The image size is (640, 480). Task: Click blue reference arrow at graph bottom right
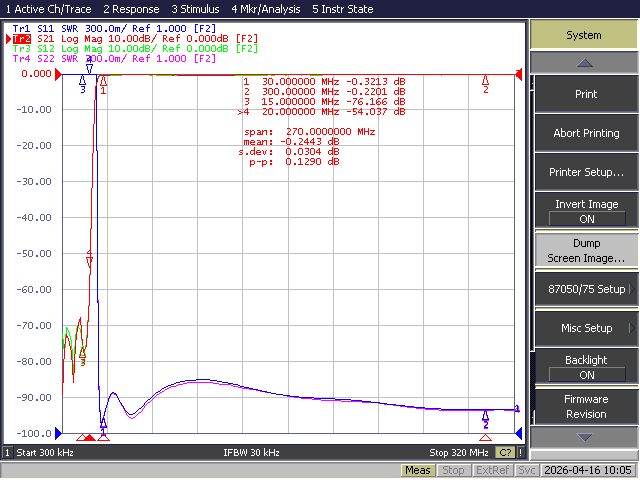pyautogui.click(x=519, y=433)
